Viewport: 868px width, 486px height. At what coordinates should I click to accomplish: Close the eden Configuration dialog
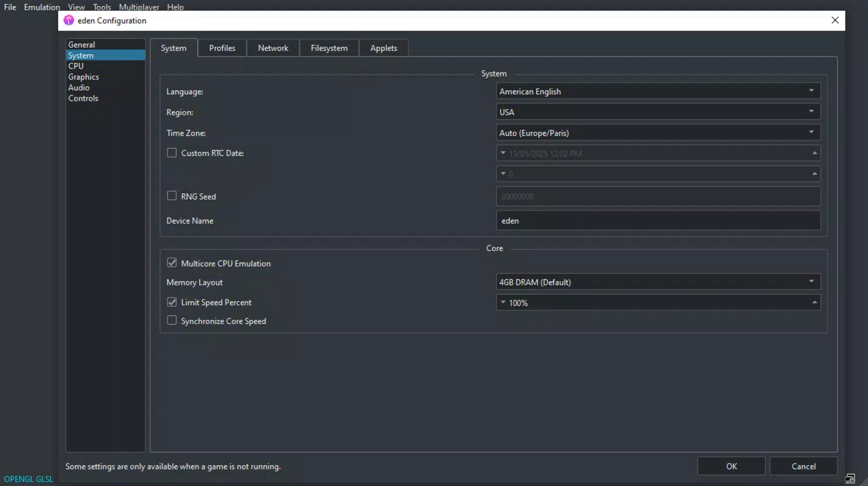click(x=835, y=20)
